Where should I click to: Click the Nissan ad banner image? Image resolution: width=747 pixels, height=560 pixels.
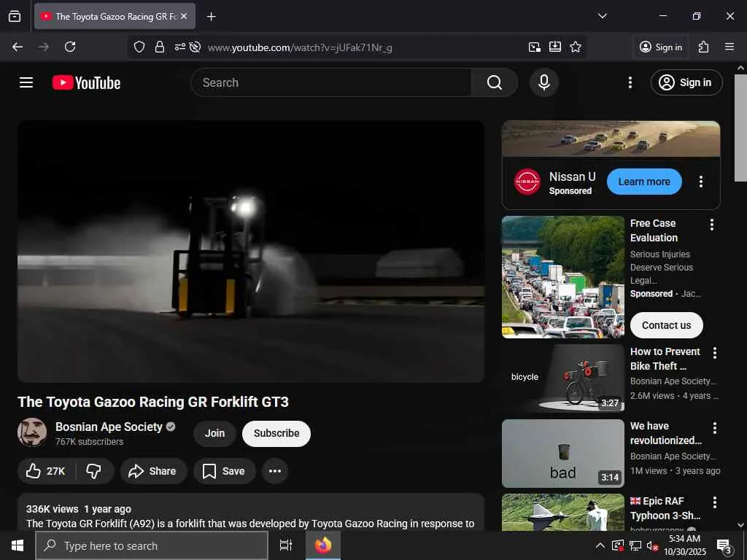[x=611, y=139]
